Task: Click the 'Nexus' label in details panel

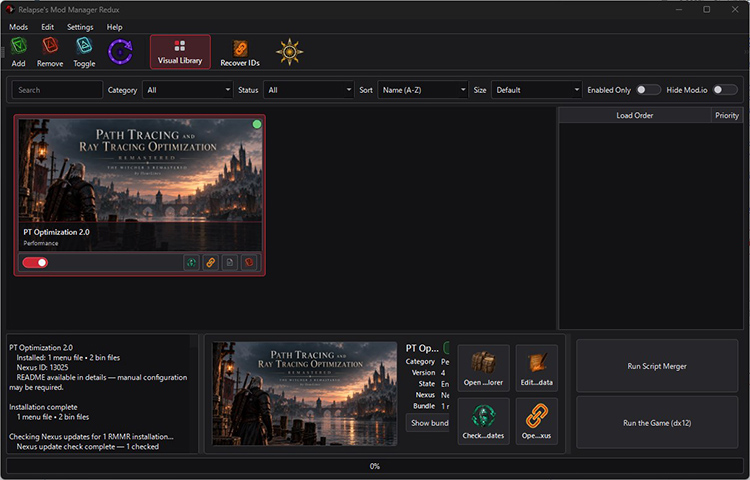Action: (x=425, y=395)
